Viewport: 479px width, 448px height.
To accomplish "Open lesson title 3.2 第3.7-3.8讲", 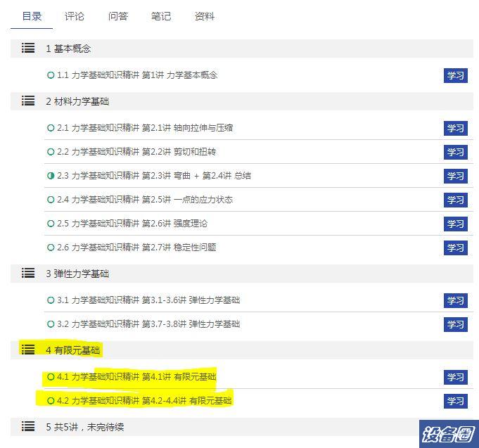I will [148, 324].
